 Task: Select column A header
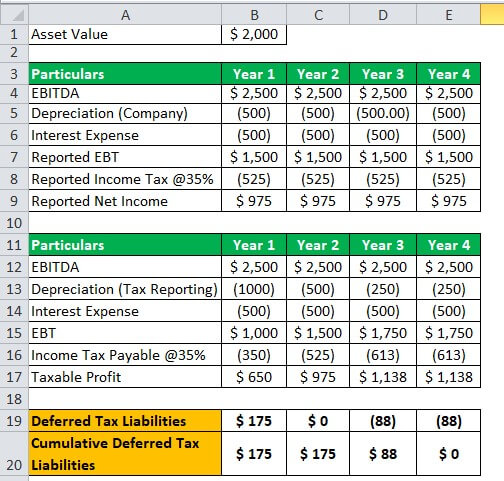[x=125, y=14]
